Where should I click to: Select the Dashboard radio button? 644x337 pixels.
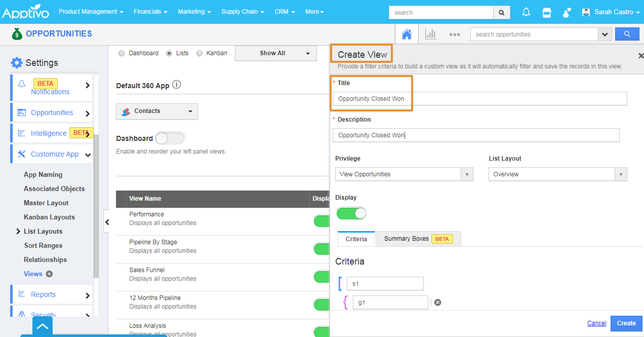[122, 53]
